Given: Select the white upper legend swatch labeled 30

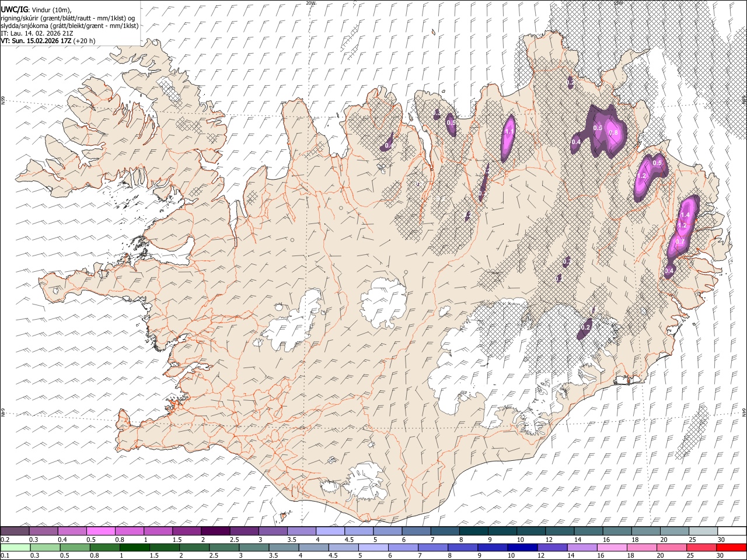Looking at the screenshot, I should (x=731, y=531).
